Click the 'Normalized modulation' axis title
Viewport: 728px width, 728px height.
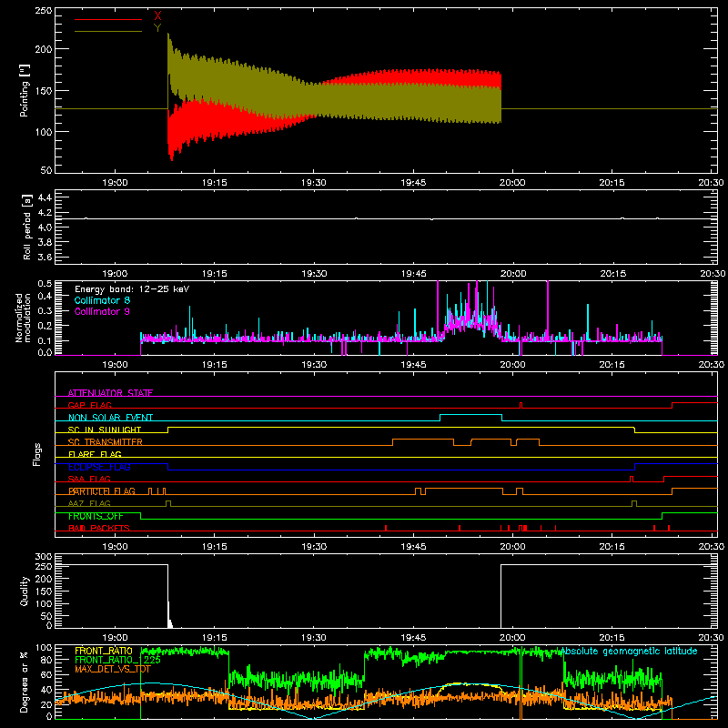[23, 318]
